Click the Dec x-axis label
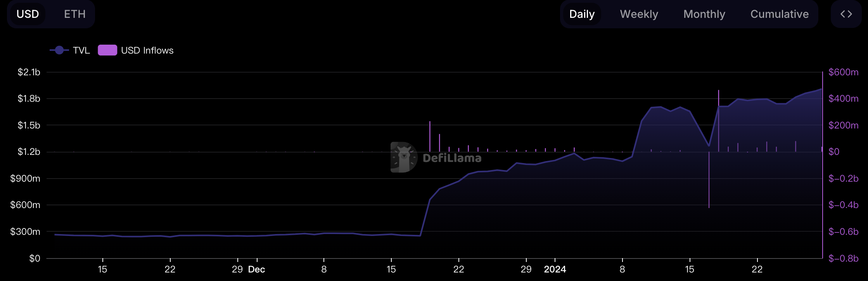The width and height of the screenshot is (868, 281). [x=257, y=269]
